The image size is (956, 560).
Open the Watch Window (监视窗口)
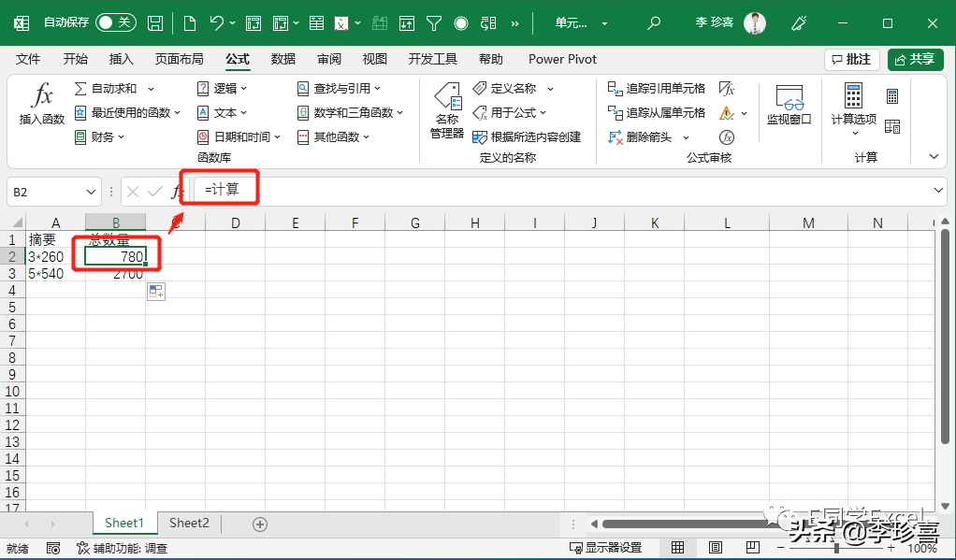click(x=789, y=105)
